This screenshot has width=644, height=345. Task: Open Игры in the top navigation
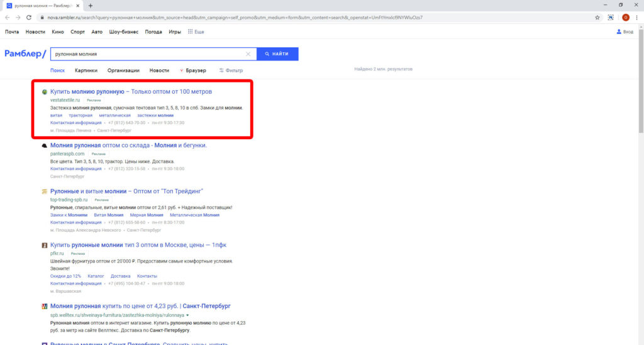pos(175,31)
